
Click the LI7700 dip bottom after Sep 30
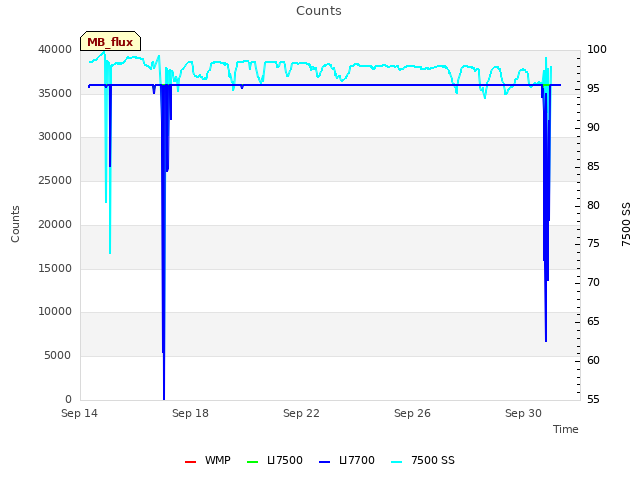coord(546,340)
